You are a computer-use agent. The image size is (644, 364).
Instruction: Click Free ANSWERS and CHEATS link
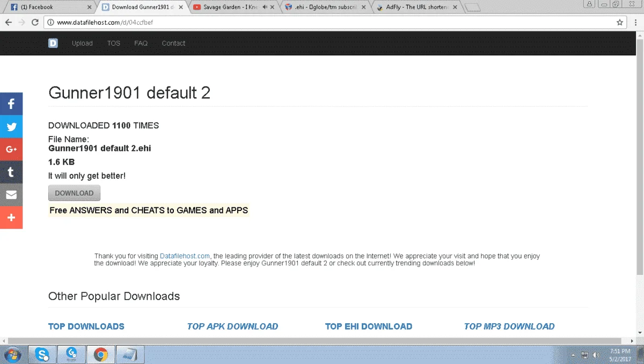coord(149,210)
